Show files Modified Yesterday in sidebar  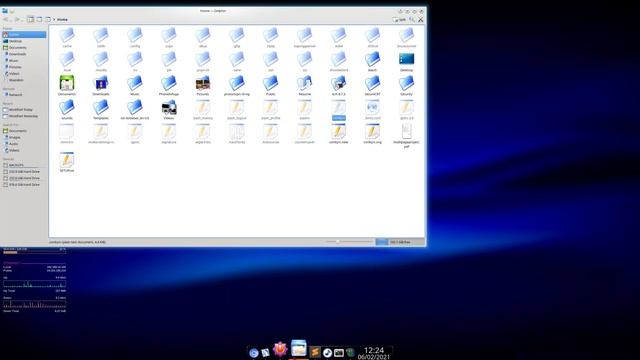tap(24, 116)
